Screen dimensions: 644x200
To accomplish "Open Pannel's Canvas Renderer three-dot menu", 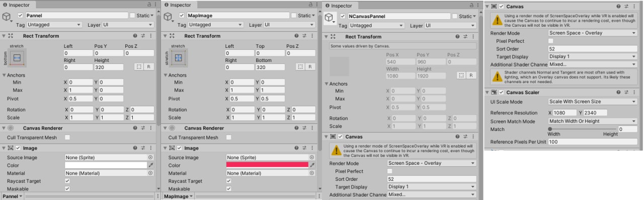I will coord(151,128).
